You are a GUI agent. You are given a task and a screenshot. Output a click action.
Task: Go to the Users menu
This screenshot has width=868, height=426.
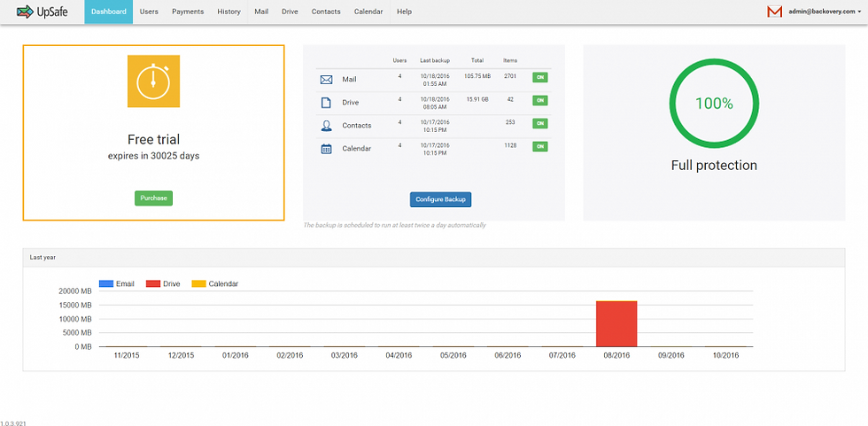coord(149,12)
